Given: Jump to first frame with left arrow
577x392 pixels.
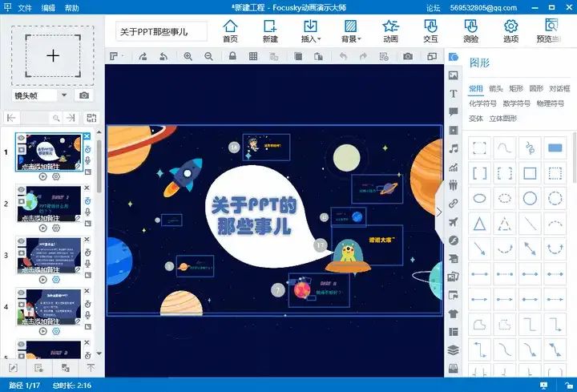Looking at the screenshot, I should coord(11,118).
